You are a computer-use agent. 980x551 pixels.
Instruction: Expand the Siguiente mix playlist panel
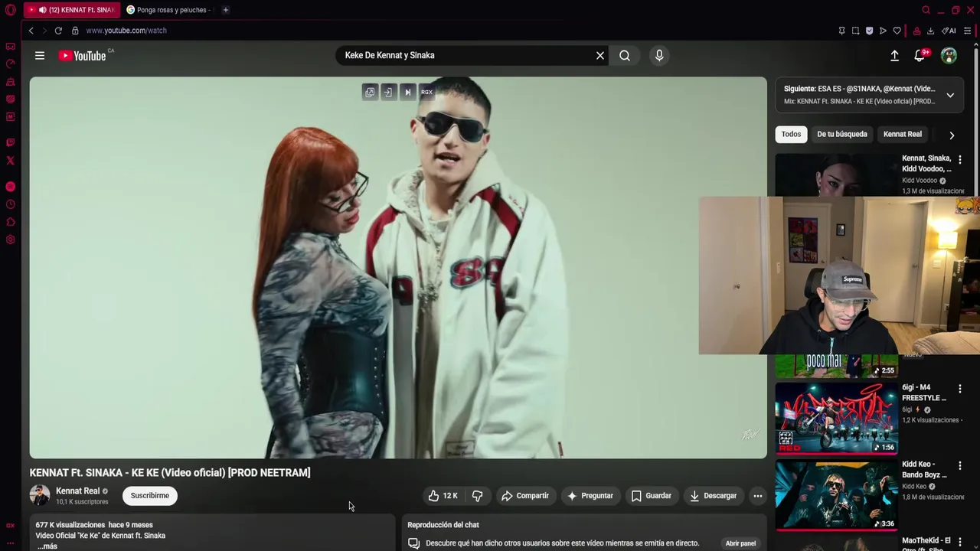[950, 95]
